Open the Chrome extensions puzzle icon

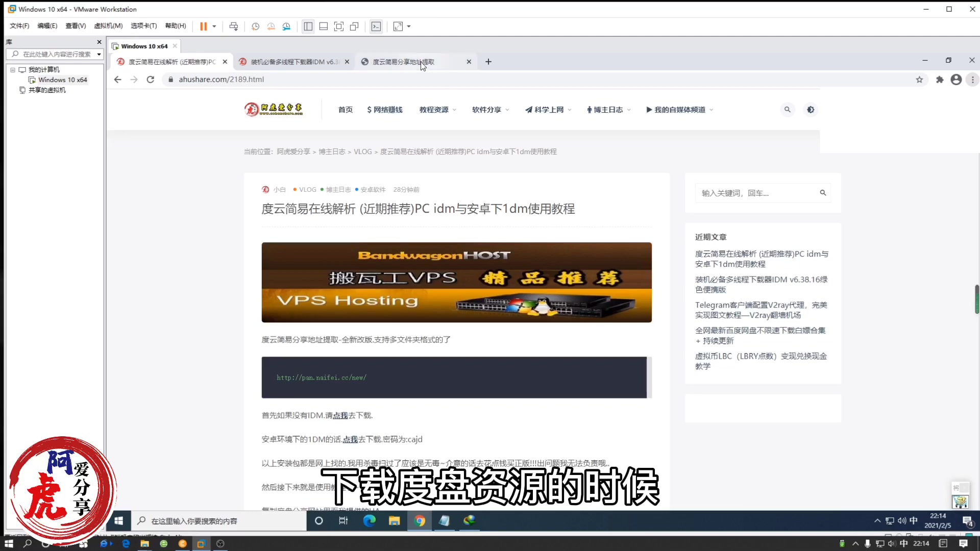point(940,80)
